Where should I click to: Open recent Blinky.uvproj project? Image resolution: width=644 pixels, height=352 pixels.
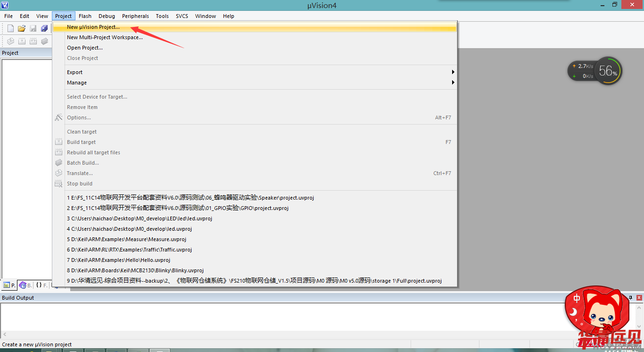135,270
